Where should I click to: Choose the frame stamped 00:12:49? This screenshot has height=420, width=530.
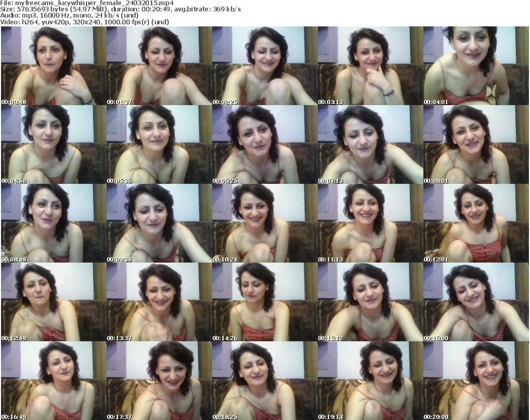[54, 302]
